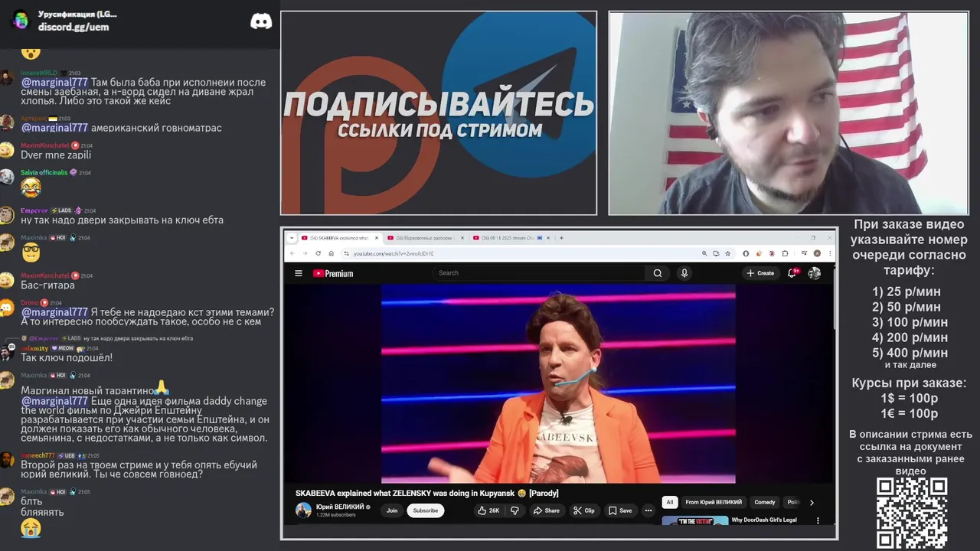This screenshot has width=980, height=551.
Task: Dislike the video with thumbs down
Action: tap(514, 510)
